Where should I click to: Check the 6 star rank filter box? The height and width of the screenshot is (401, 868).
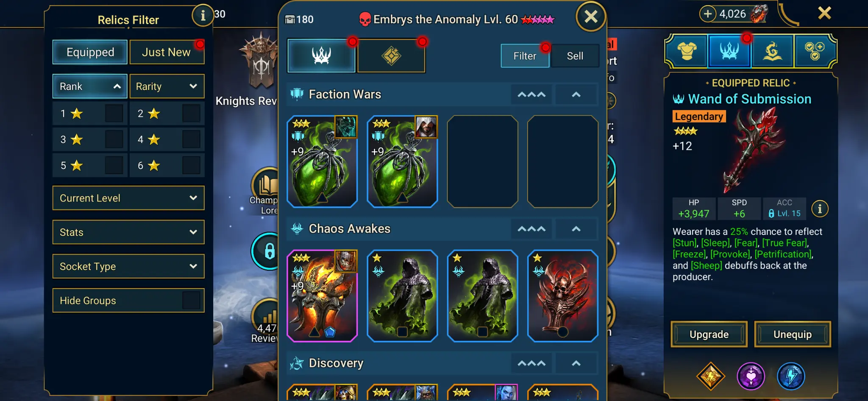(191, 165)
